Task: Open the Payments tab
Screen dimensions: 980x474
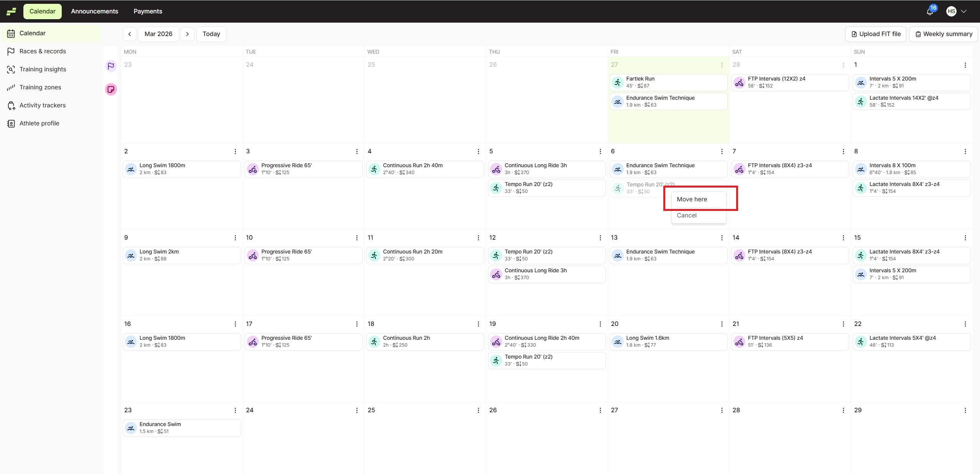Action: coord(148,12)
